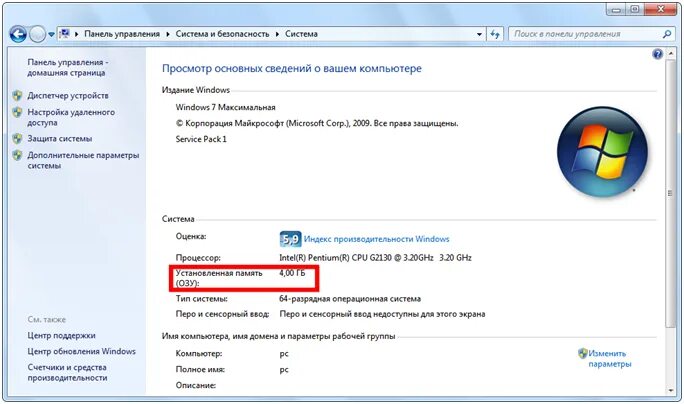Screen dimensions: 684x404
Task: Open the blue help question mark icon
Action: (657, 54)
